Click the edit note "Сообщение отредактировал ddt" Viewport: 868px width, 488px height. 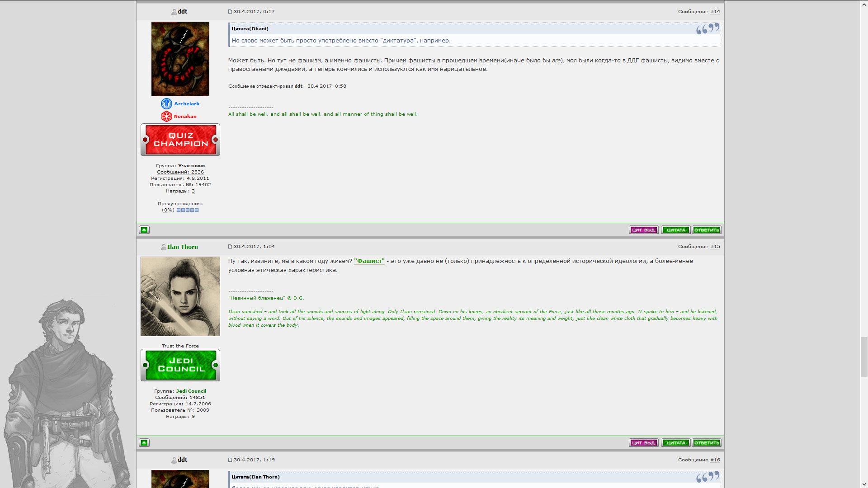tap(287, 86)
